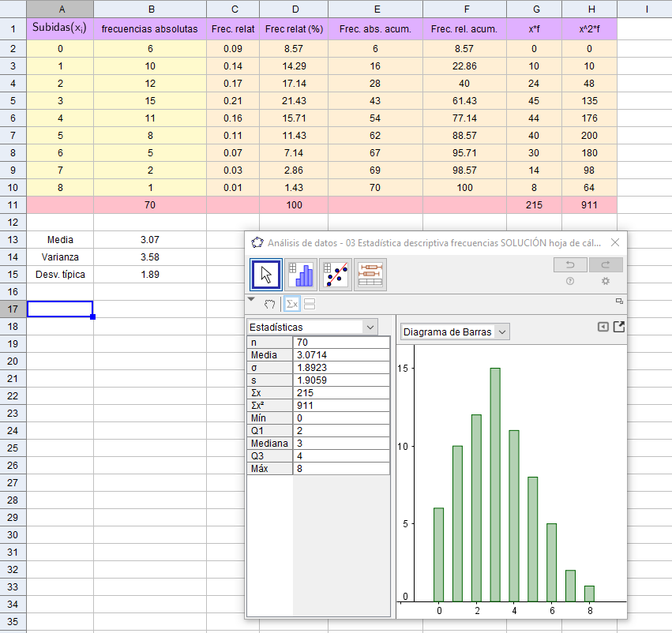Viewport: 672px width, 633px height.
Task: Open One Variable Analysis histogram tool
Action: (301, 275)
